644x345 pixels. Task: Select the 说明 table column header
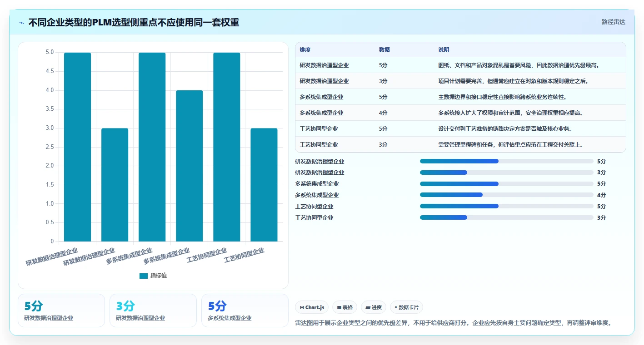[444, 50]
